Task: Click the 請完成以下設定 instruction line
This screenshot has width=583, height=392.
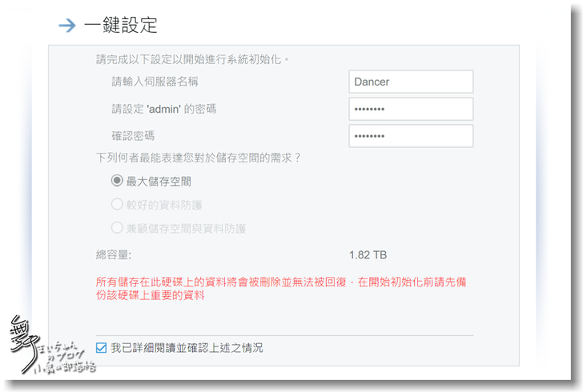Action: [192, 59]
